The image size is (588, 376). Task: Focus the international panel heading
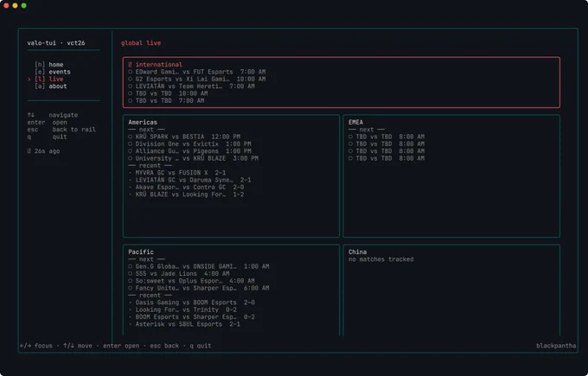pyautogui.click(x=158, y=65)
